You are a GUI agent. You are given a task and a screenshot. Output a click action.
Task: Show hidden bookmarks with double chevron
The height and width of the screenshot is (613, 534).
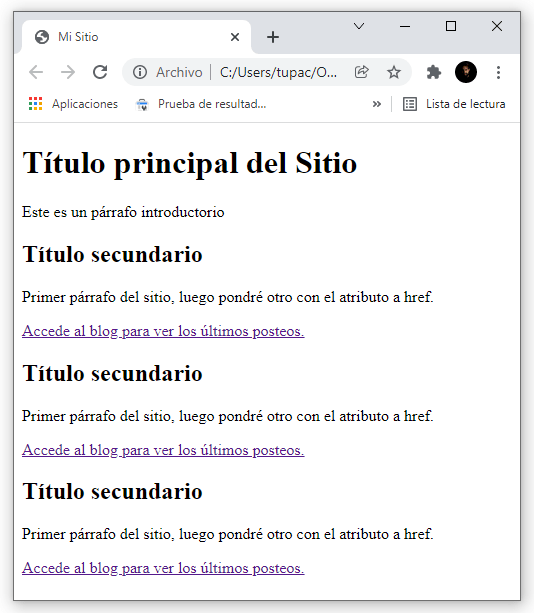(376, 104)
